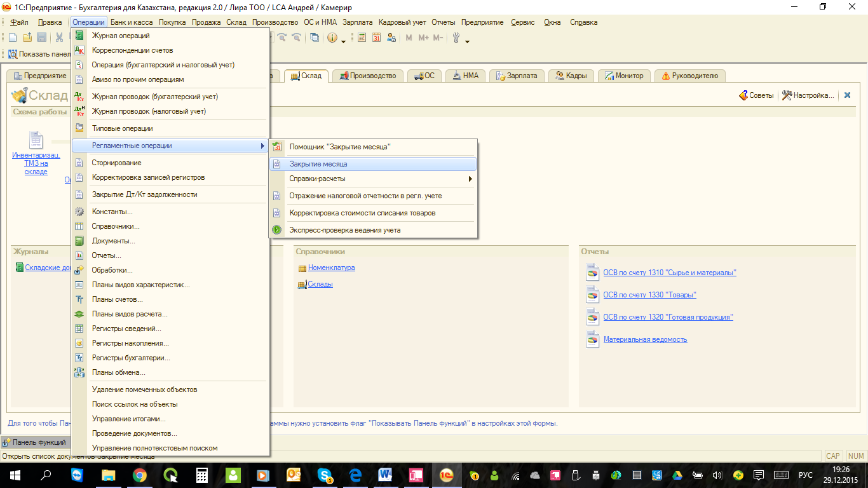The width and height of the screenshot is (868, 488).
Task: Select Экспресс-проверка ведения учета
Action: click(x=373, y=230)
